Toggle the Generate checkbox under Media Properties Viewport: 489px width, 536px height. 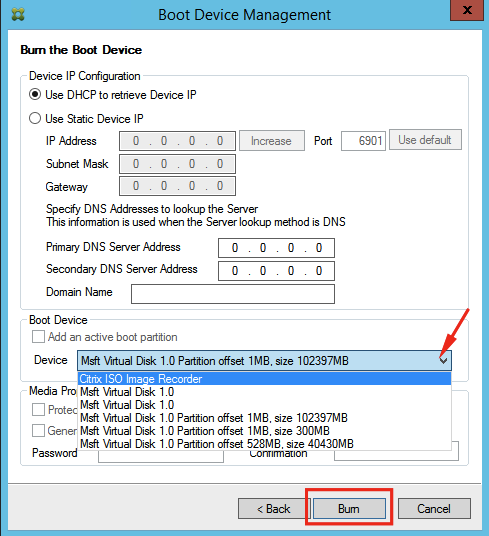pos(38,430)
